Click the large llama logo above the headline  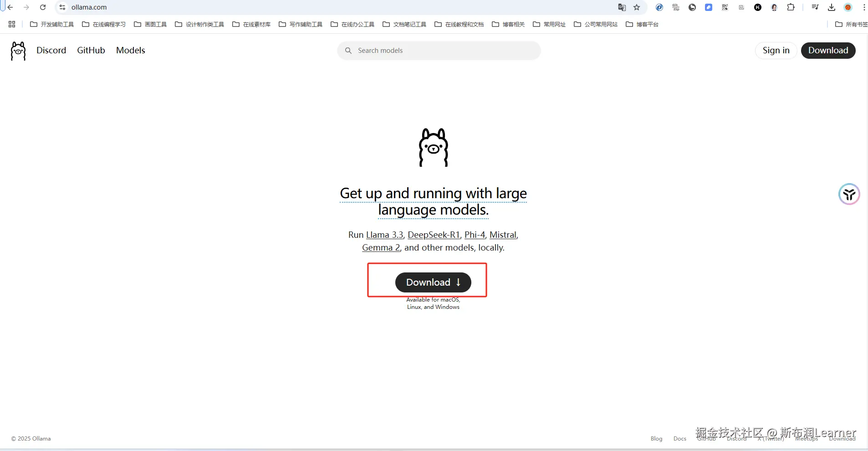(434, 147)
